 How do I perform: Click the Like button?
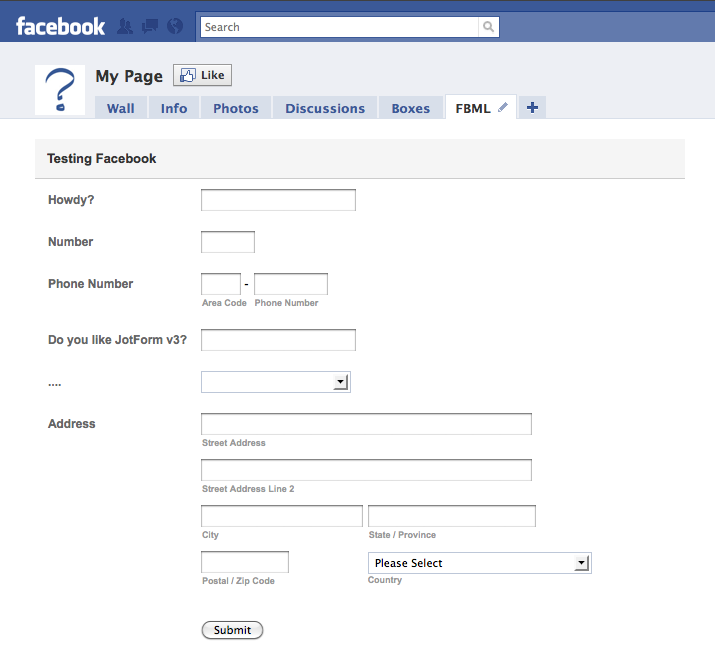click(202, 75)
